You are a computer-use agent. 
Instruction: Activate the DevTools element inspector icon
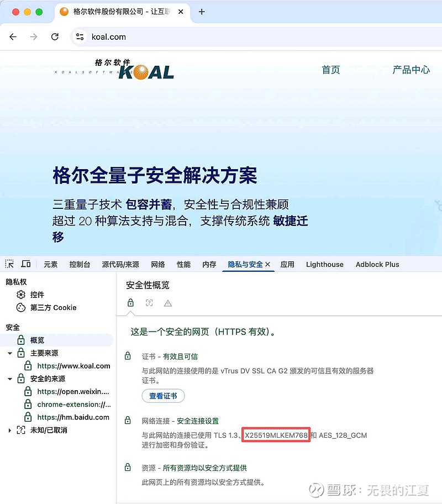tap(9, 264)
